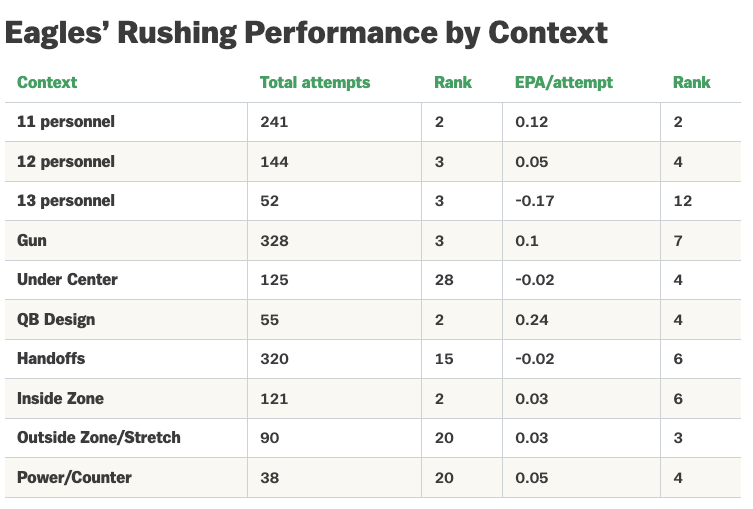Sort by the "Total attempts" column header

click(314, 82)
